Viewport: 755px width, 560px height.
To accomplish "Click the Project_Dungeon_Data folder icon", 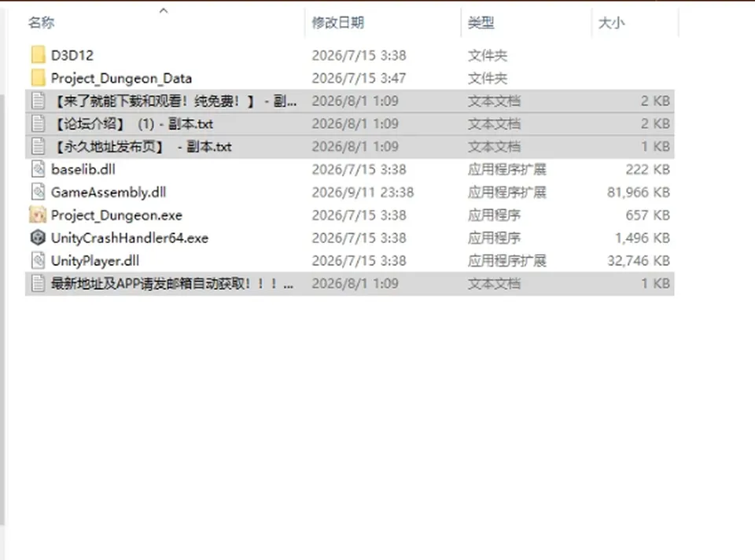I will (x=38, y=78).
